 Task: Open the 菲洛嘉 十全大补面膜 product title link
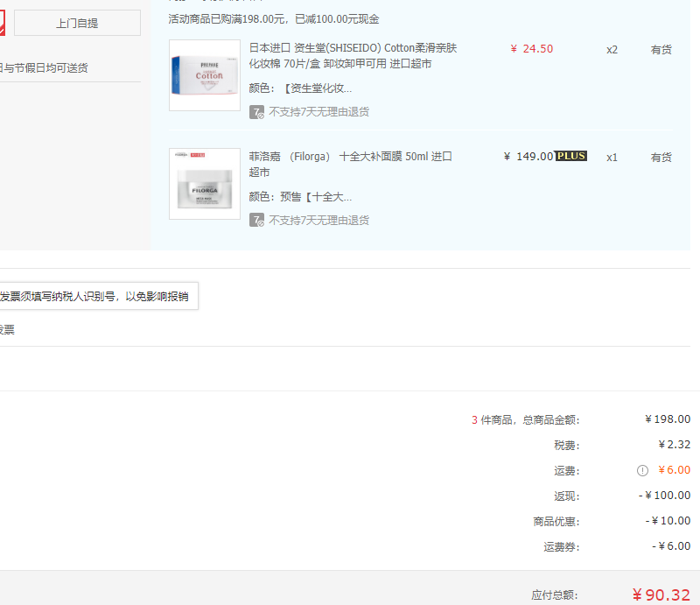click(x=351, y=164)
